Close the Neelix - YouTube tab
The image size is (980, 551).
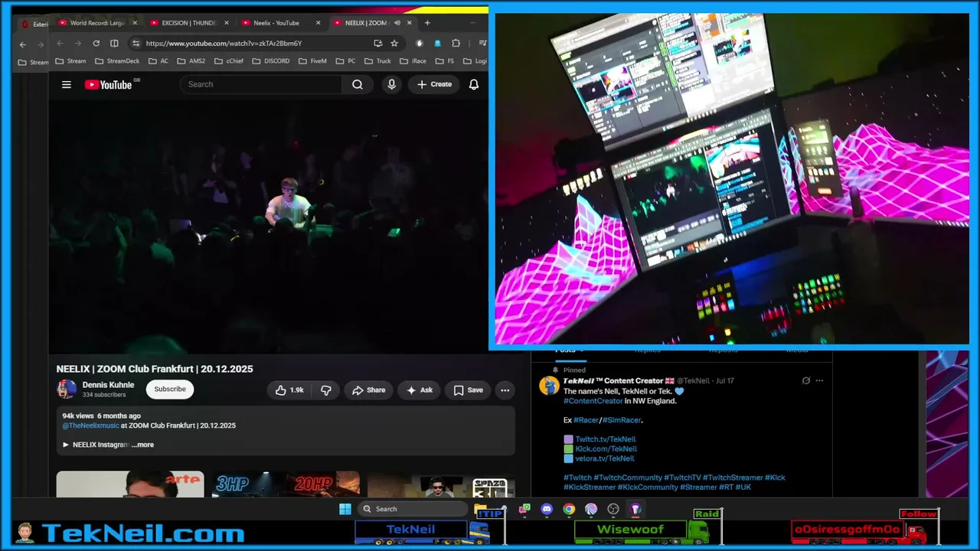pyautogui.click(x=318, y=23)
